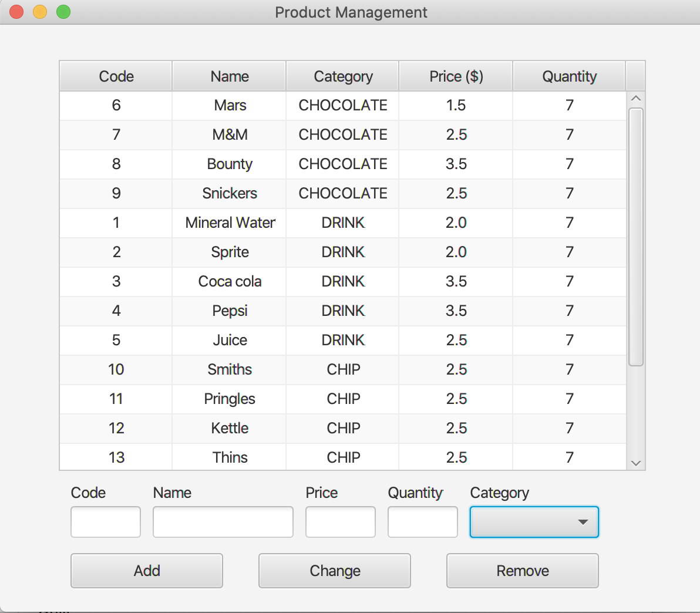
Task: Maximize the Product Management window
Action: tap(63, 12)
